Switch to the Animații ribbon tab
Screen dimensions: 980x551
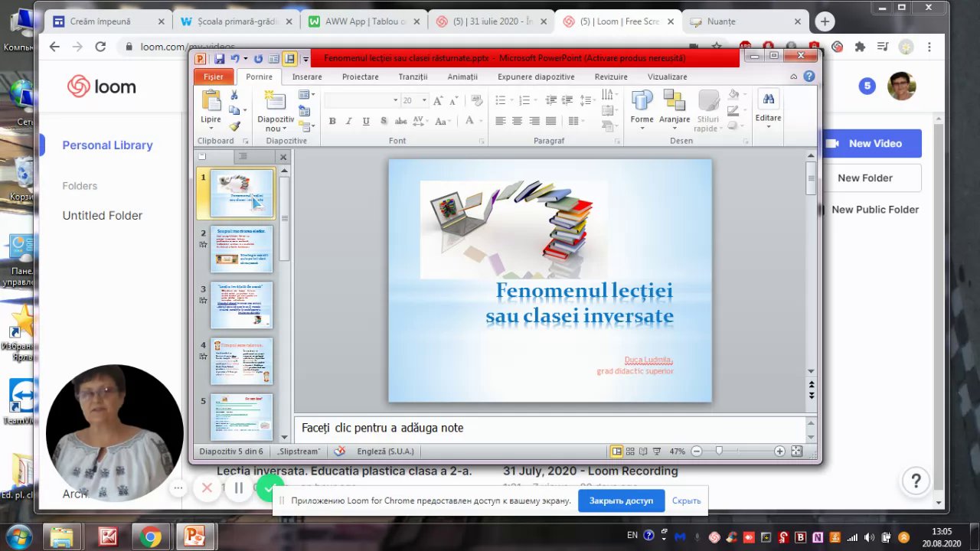click(462, 77)
